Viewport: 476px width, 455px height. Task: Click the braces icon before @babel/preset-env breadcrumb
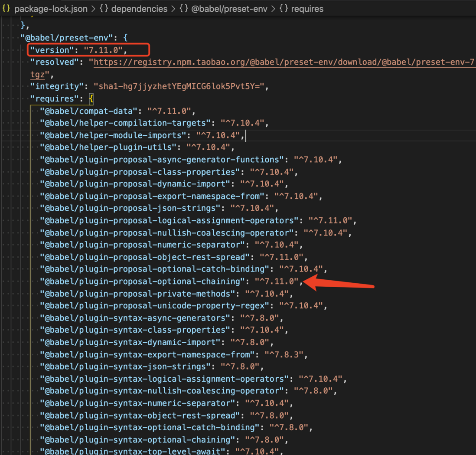(x=184, y=9)
